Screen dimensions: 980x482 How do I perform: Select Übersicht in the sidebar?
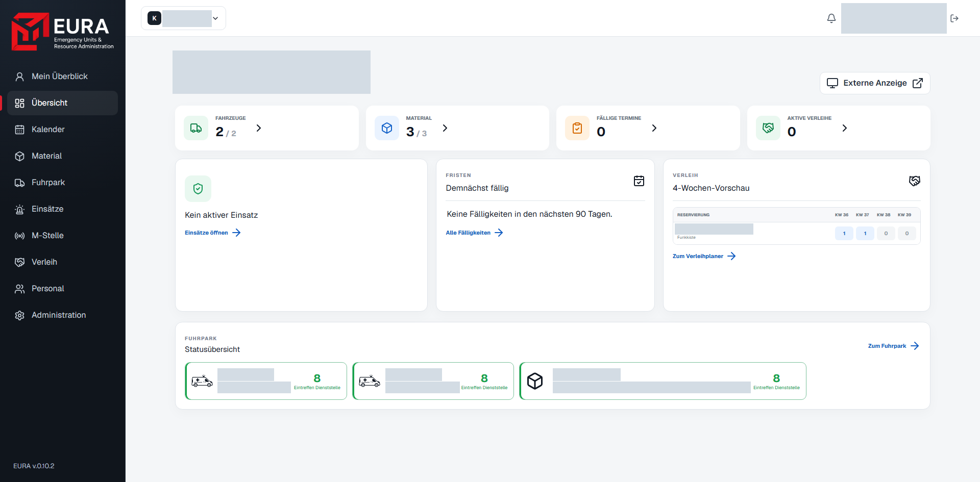(x=62, y=103)
